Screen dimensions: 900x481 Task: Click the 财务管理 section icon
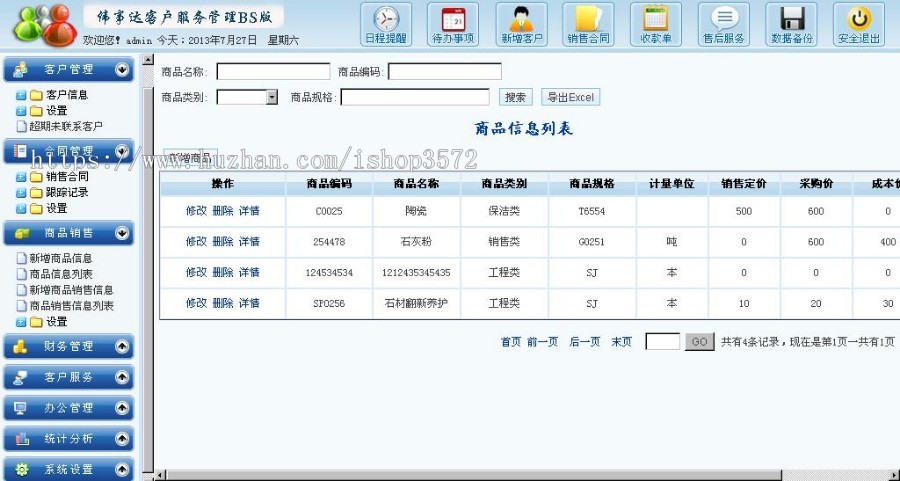click(x=21, y=346)
